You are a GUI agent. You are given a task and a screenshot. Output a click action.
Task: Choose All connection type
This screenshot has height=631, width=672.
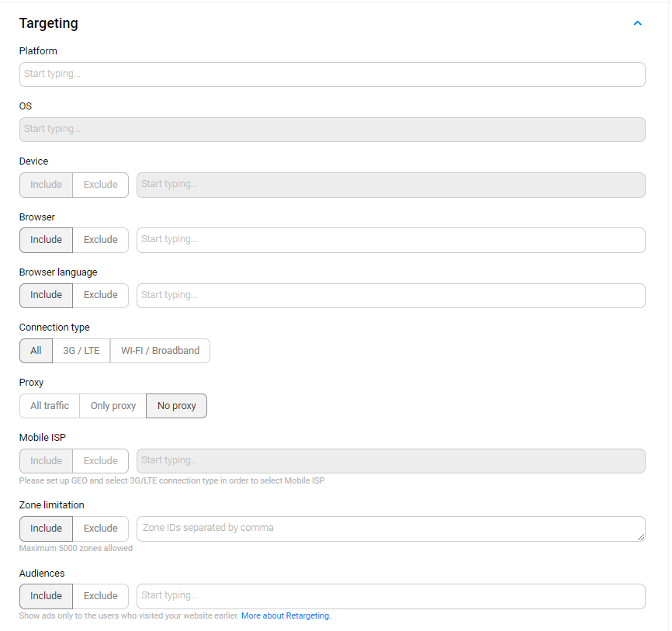pyautogui.click(x=36, y=351)
